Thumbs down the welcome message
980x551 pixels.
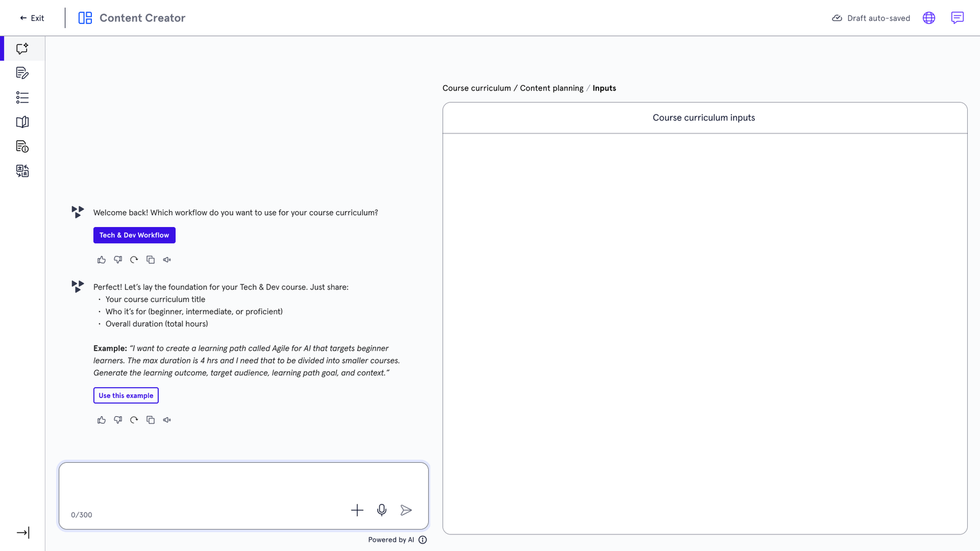point(118,260)
